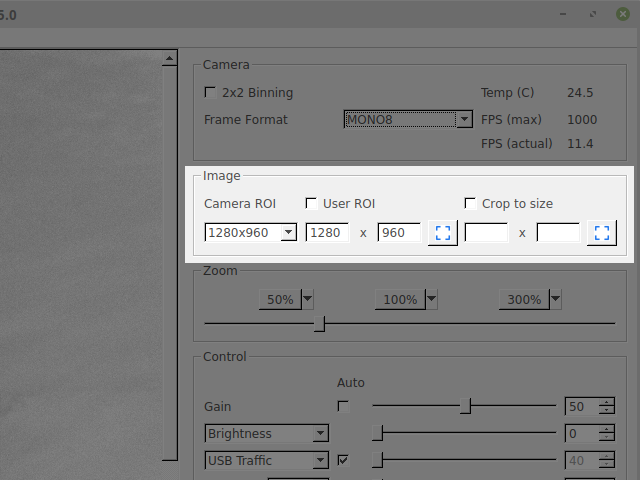Viewport: 640px width, 480px height.
Task: Click the Crop to size width field
Action: click(x=487, y=233)
